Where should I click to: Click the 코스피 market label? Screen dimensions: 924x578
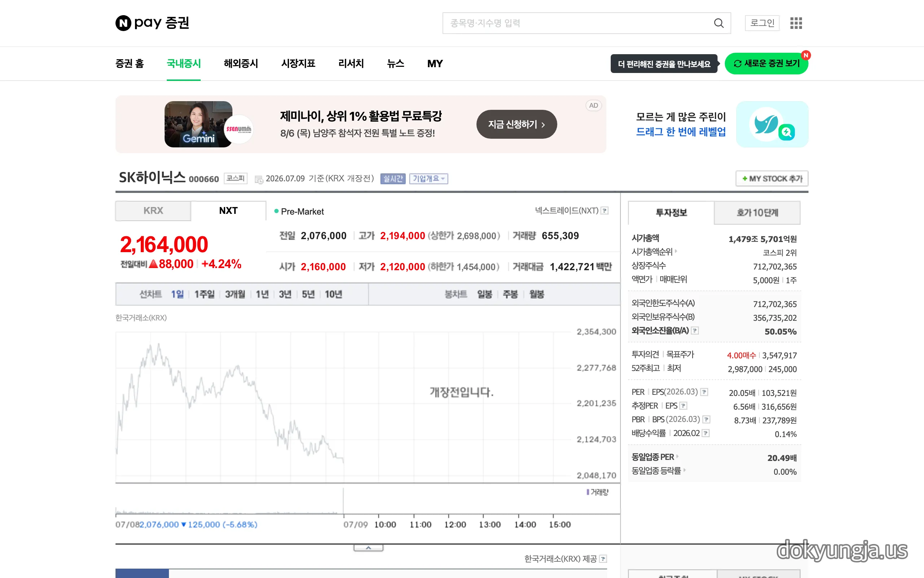tap(236, 178)
